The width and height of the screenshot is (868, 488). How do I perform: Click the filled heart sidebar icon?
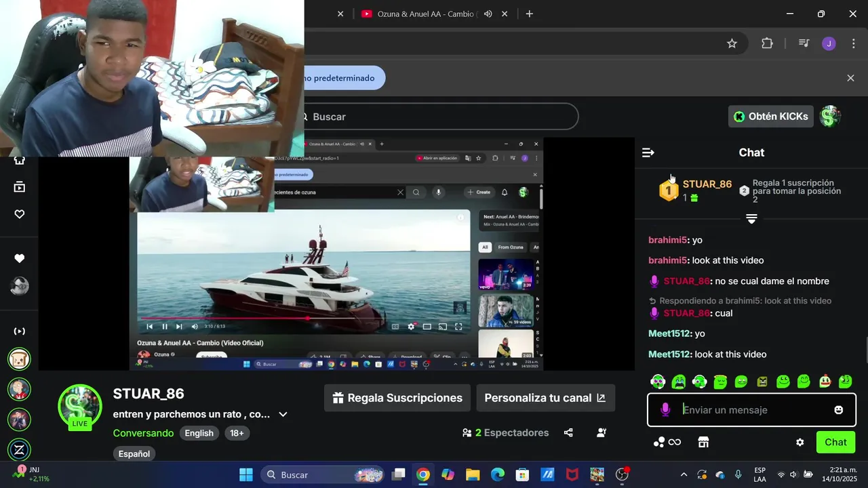coord(20,258)
